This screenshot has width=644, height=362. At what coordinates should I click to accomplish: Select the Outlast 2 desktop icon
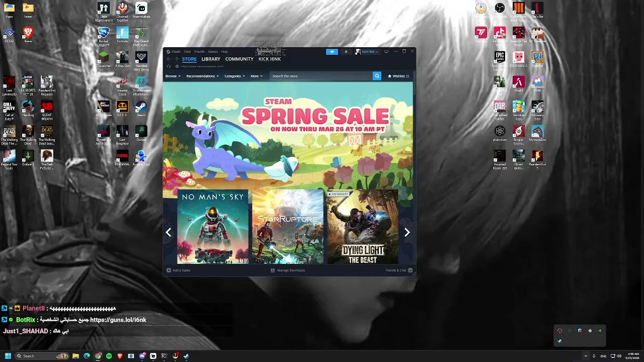pos(28,158)
